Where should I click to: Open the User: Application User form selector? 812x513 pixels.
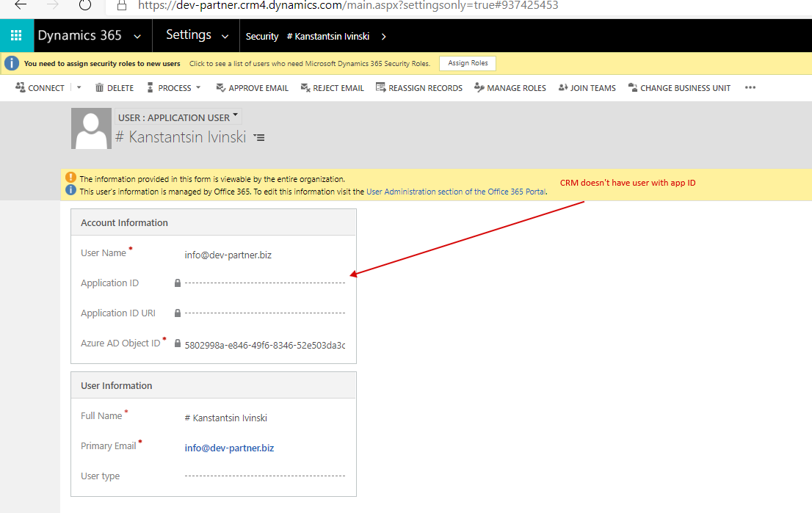coord(178,117)
